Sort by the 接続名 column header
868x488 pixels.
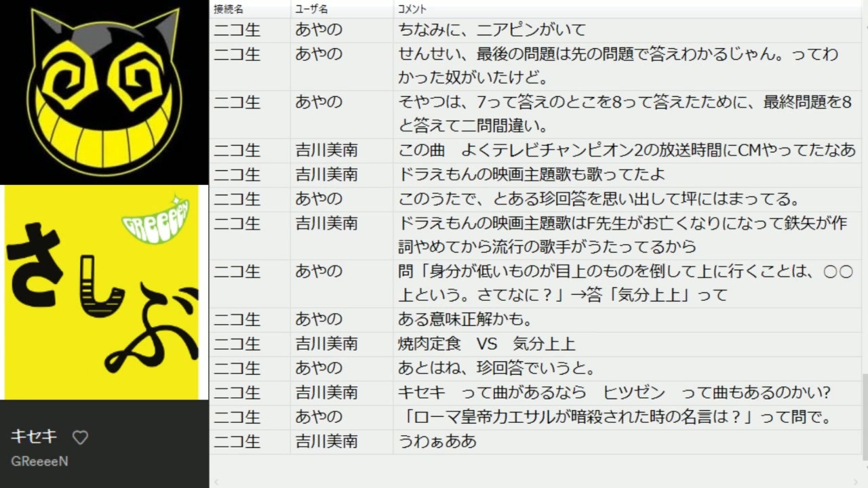[x=229, y=9]
